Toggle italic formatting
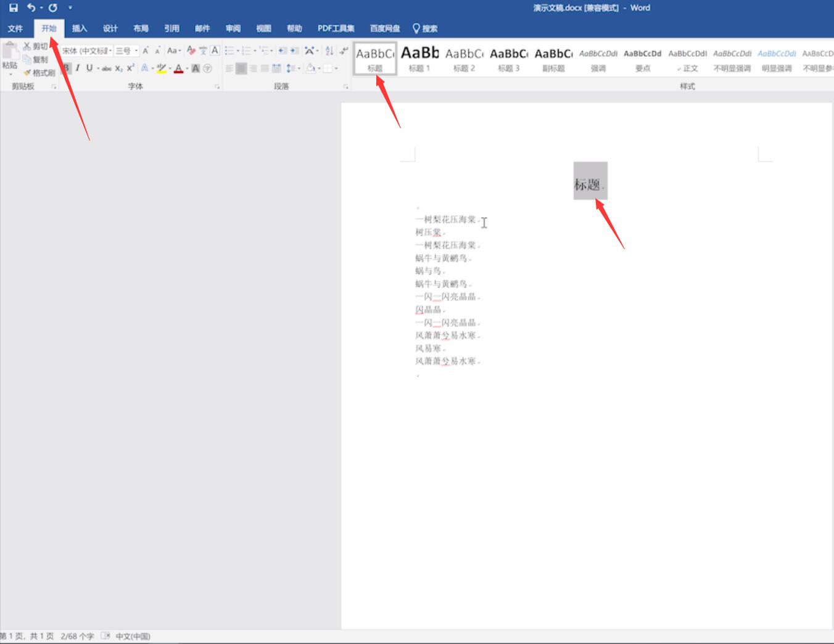The width and height of the screenshot is (834, 644). [78, 68]
